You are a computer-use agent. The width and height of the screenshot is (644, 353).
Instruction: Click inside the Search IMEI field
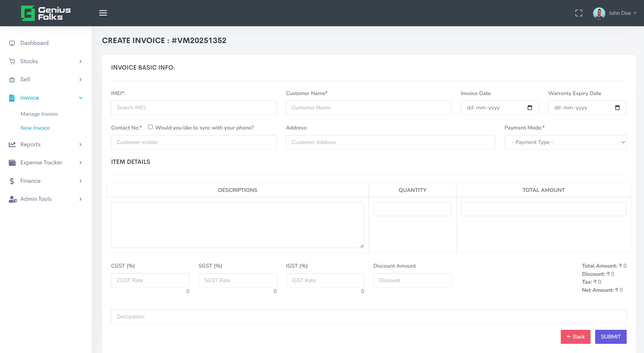pos(193,107)
